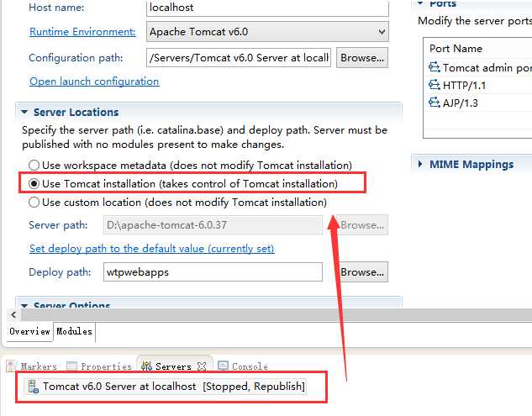Collapse the Ports section
532x416 pixels.
[421, 3]
